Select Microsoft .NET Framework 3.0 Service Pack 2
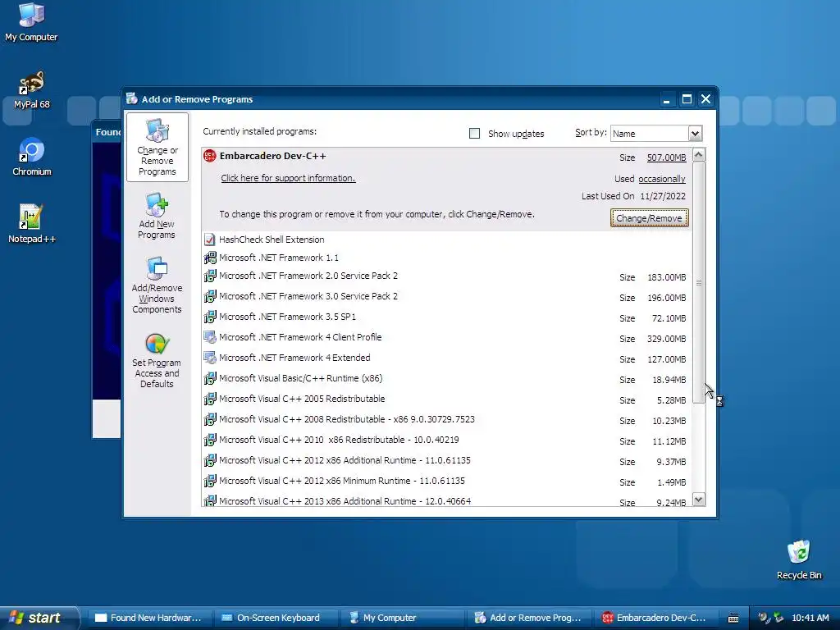840x630 pixels. coord(447,297)
